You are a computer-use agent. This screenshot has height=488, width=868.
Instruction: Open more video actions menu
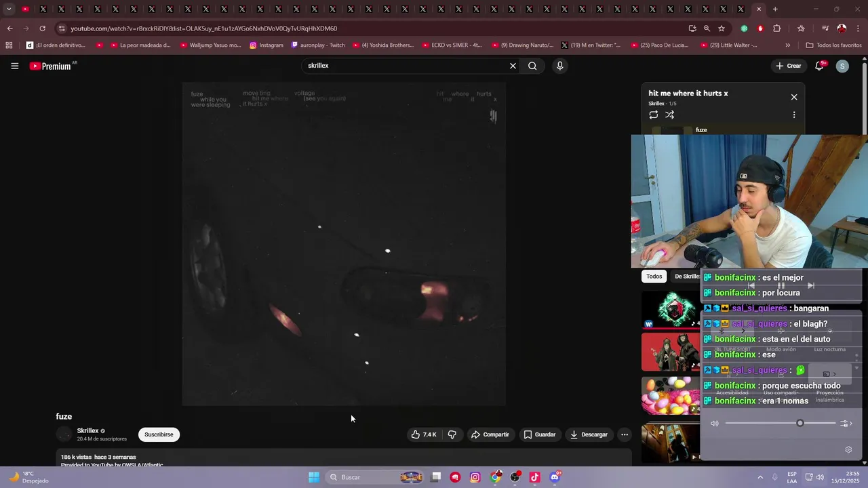[x=625, y=434]
